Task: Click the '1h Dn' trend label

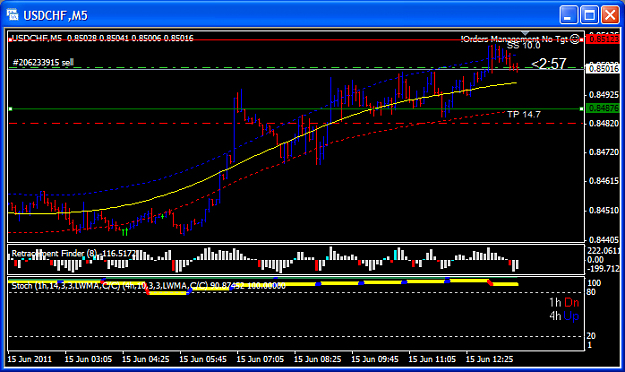Action: [564, 303]
